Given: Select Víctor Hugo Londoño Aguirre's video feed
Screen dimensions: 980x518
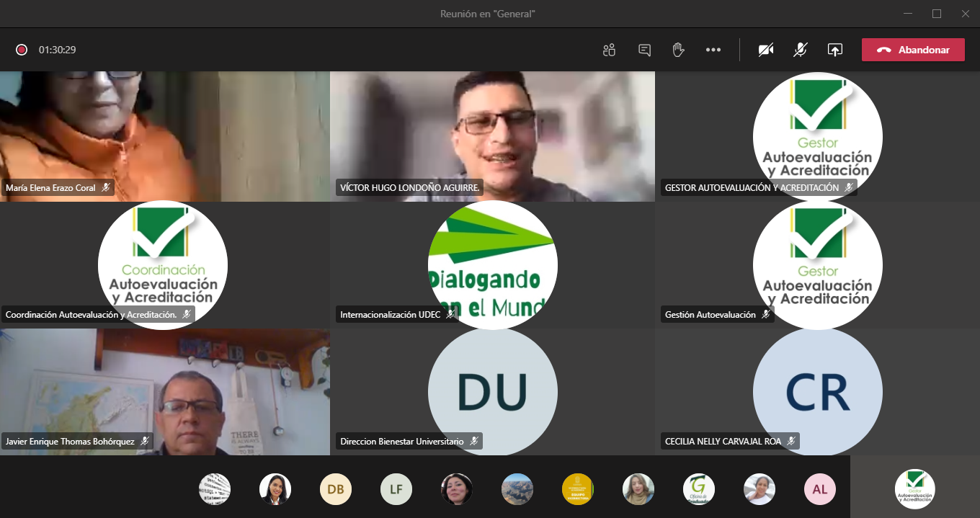Looking at the screenshot, I should pyautogui.click(x=492, y=136).
